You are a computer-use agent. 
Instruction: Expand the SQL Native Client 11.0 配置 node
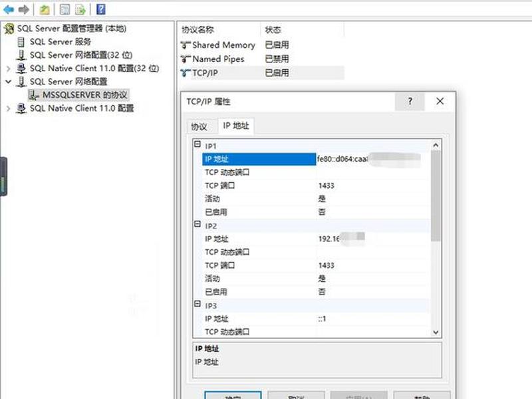9,108
